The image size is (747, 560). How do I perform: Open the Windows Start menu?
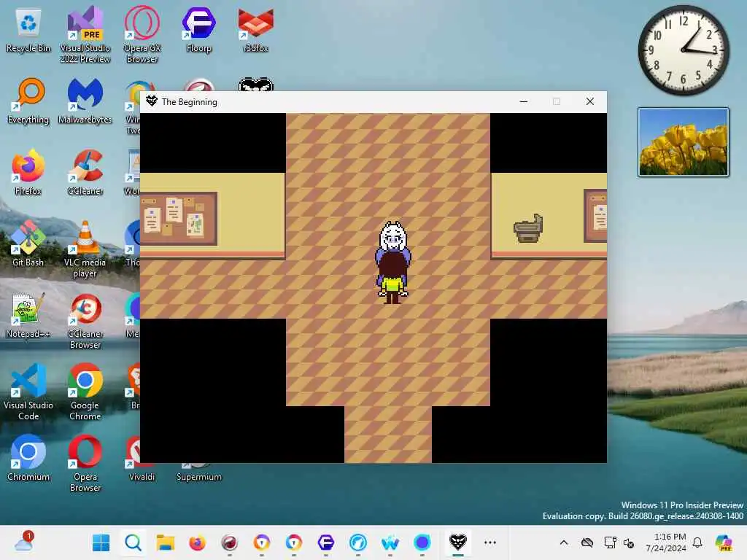[101, 542]
